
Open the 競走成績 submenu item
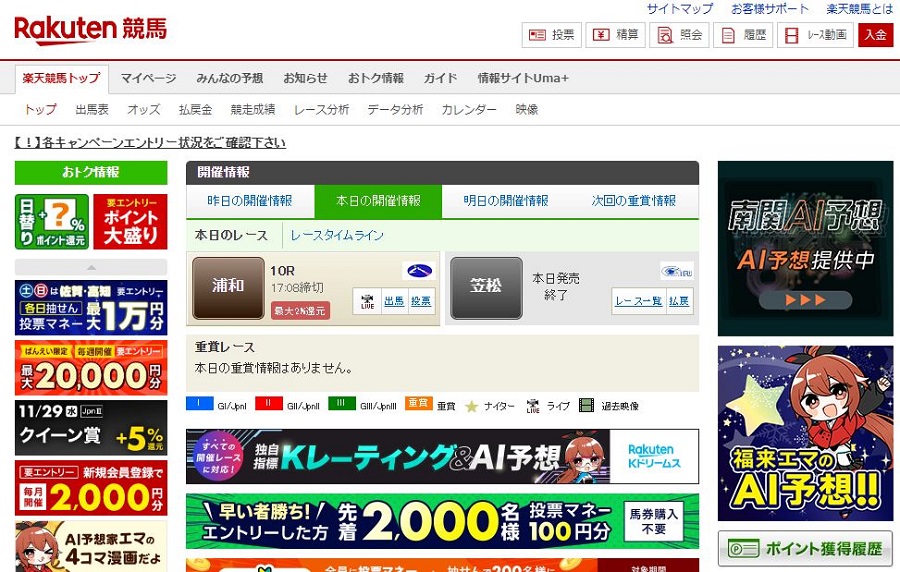pyautogui.click(x=253, y=109)
